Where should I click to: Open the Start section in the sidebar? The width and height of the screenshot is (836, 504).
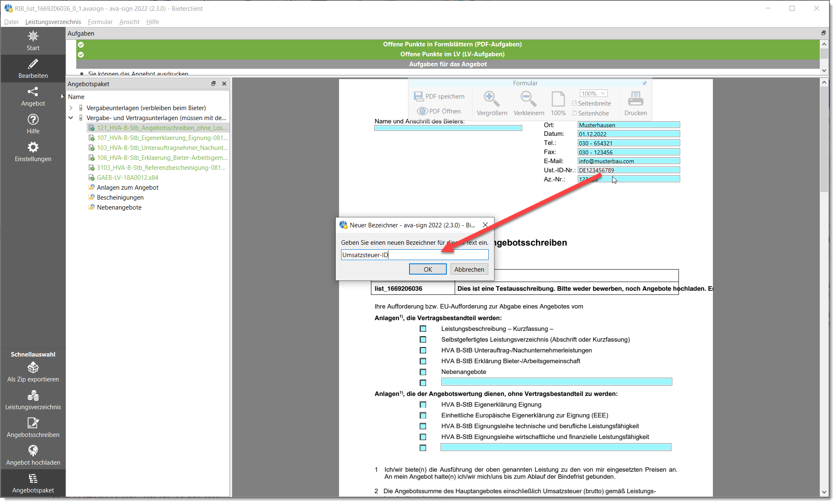pyautogui.click(x=33, y=41)
